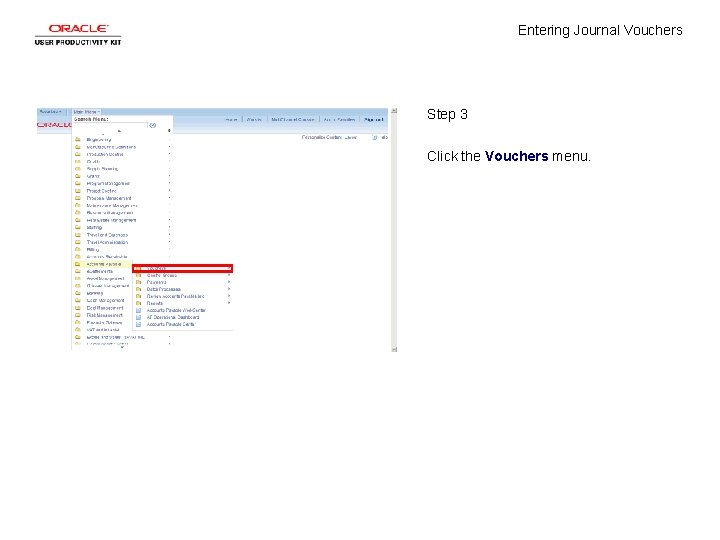Click the Banking folder icon
Image resolution: width=720 pixels, height=540 pixels.
tap(78, 293)
